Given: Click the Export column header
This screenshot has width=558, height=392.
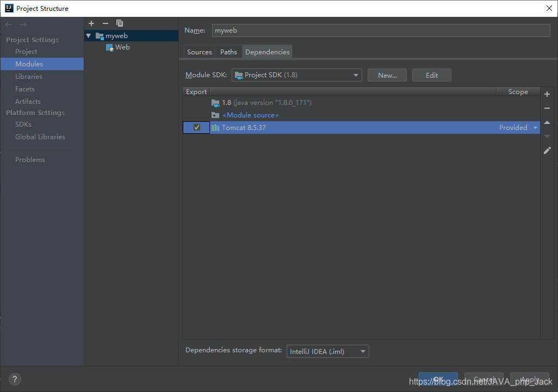Looking at the screenshot, I should point(196,92).
